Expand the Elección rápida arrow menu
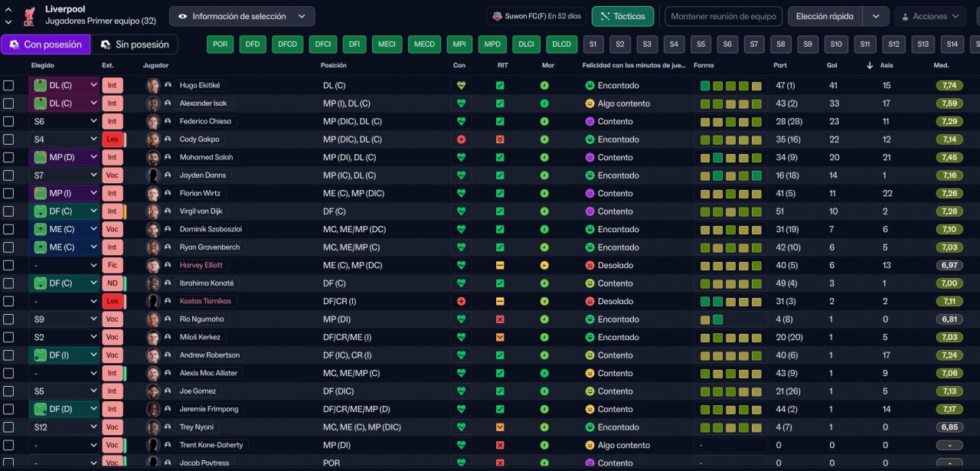The width and height of the screenshot is (980, 471). coord(876,16)
